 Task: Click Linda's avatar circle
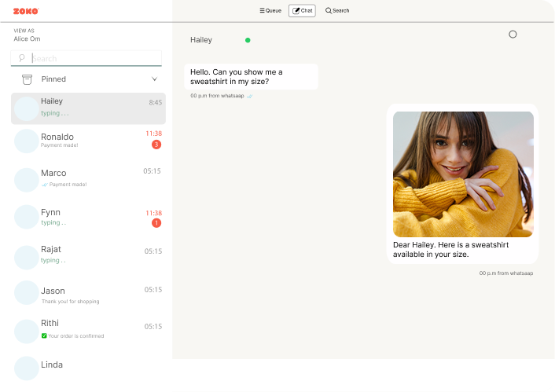pos(27,368)
